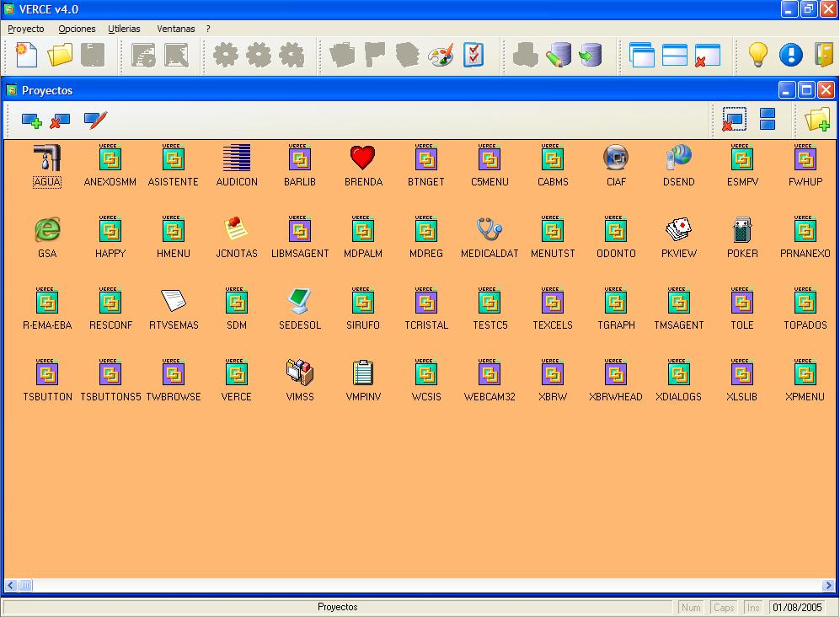Click the database with green arrow icon
The width and height of the screenshot is (840, 617).
tap(590, 56)
